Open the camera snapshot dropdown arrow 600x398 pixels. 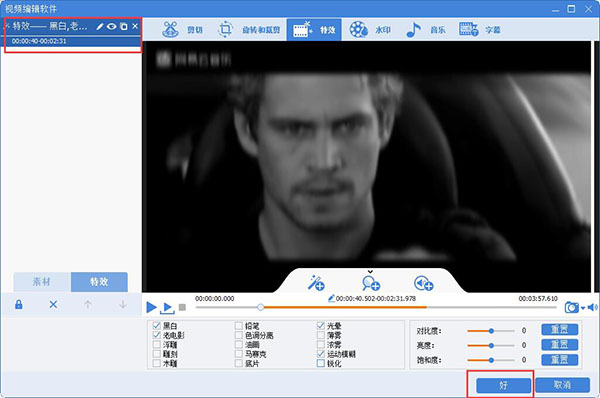click(583, 308)
